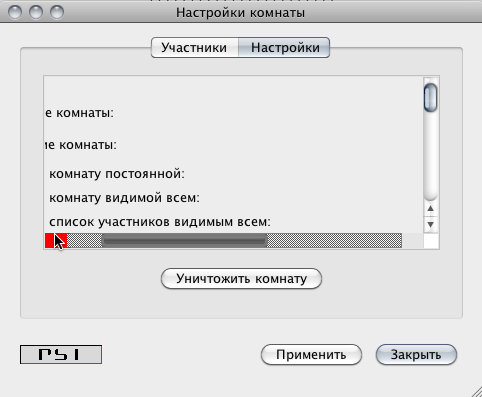Apply changes with the Применить button
The image size is (482, 397).
click(x=311, y=355)
